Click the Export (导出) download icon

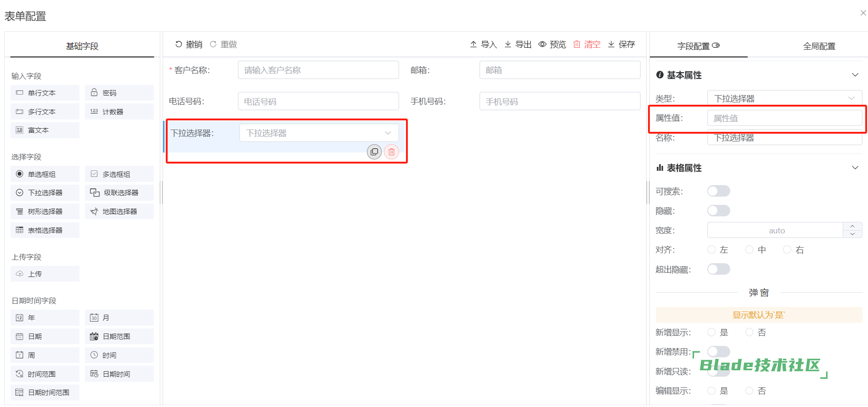pyautogui.click(x=508, y=44)
